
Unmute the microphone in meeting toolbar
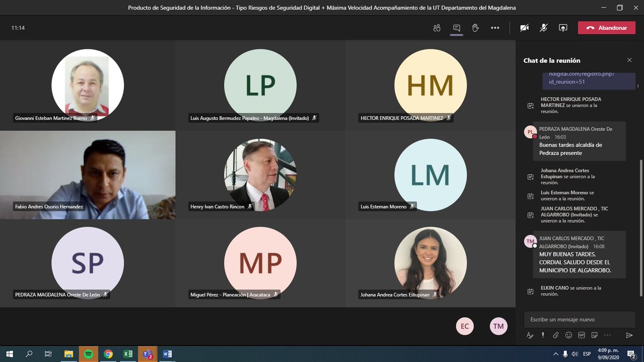544,28
